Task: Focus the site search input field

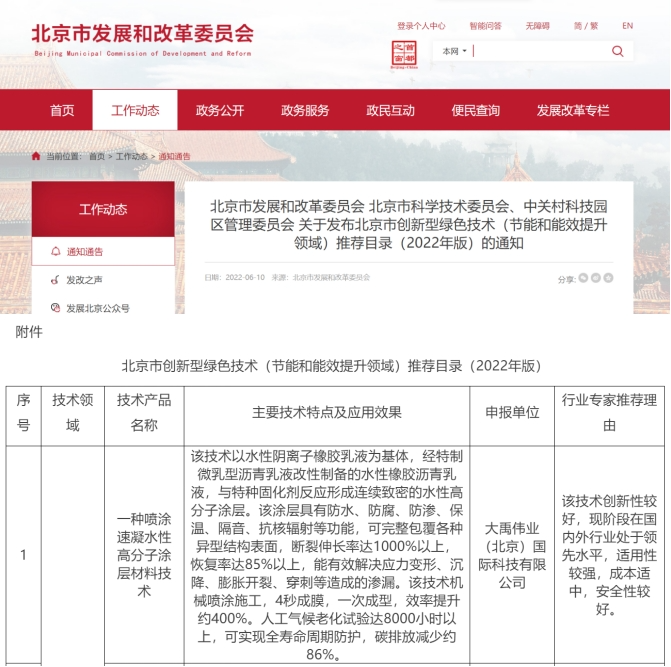Action: 540,51
